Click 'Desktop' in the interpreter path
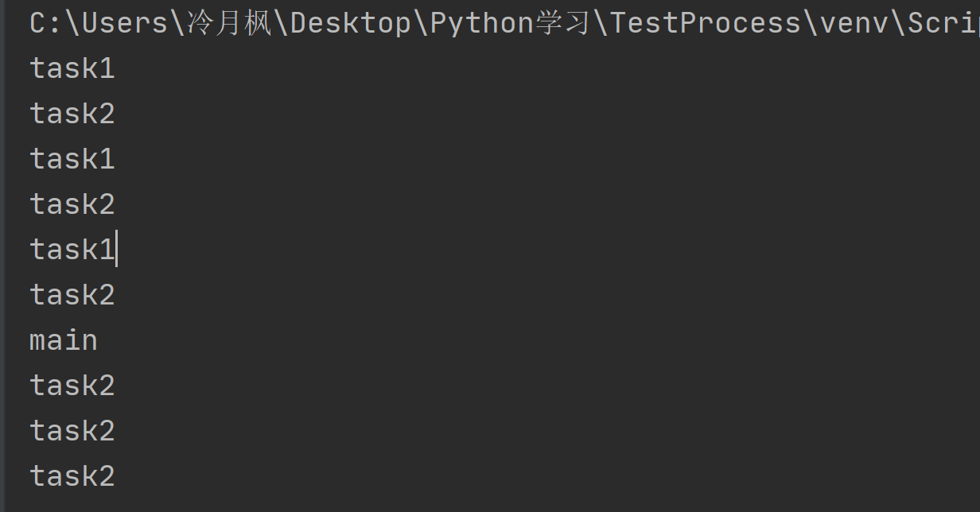 pyautogui.click(x=351, y=24)
